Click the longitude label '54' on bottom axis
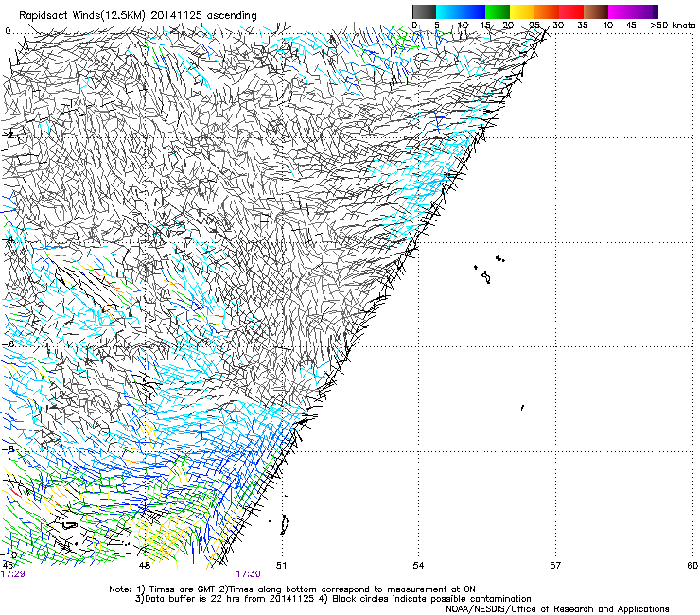The width and height of the screenshot is (700, 615). click(418, 566)
